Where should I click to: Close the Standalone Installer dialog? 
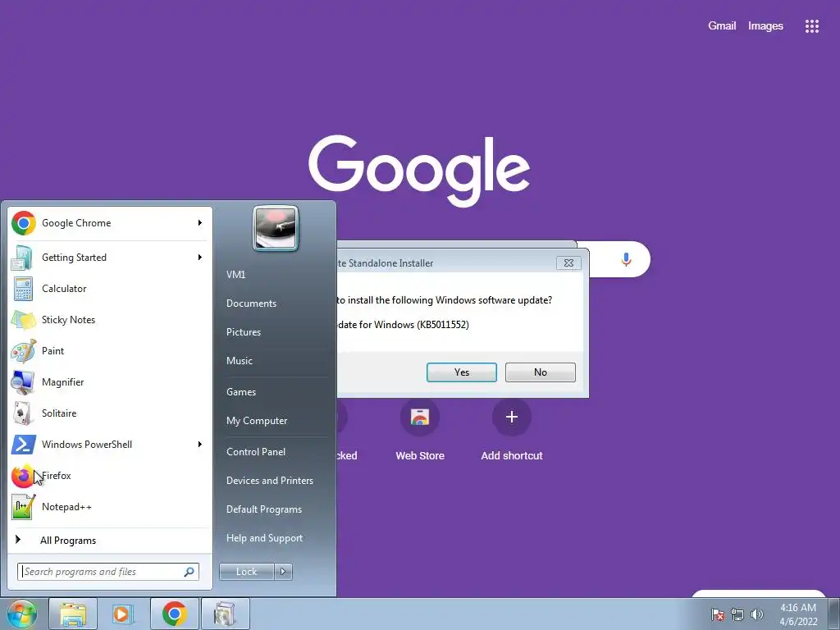coord(568,263)
